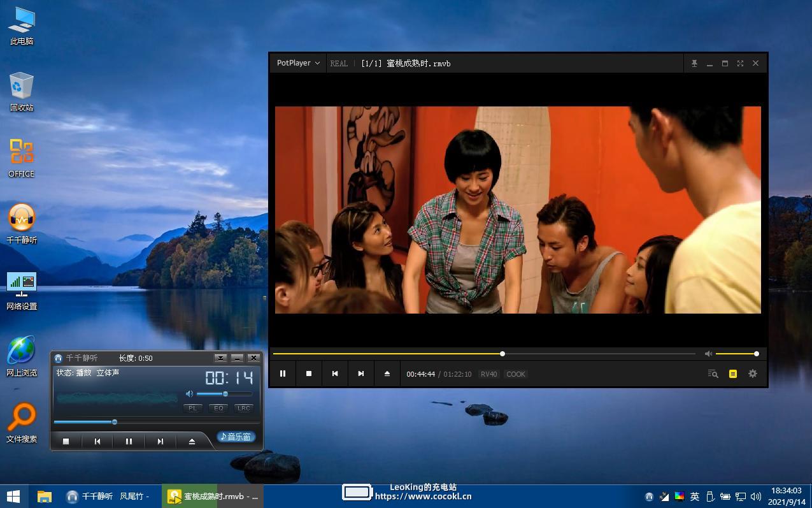Toggle the PL playlist panel in 千千静听
The height and width of the screenshot is (508, 812).
click(192, 408)
